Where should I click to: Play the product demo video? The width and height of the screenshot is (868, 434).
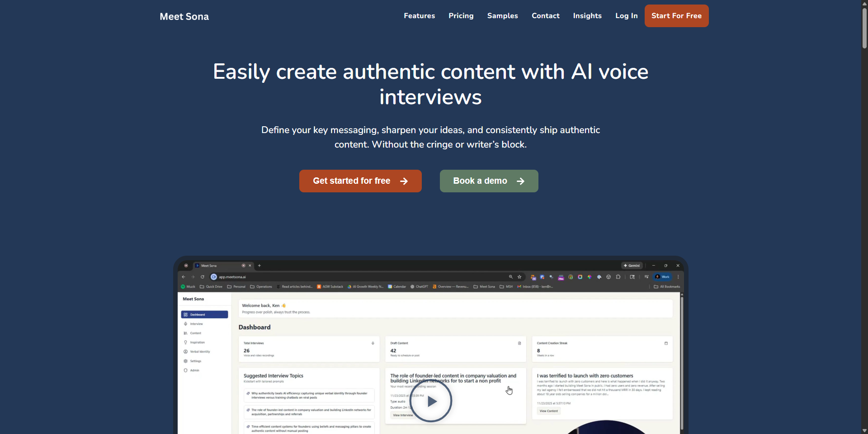point(431,401)
